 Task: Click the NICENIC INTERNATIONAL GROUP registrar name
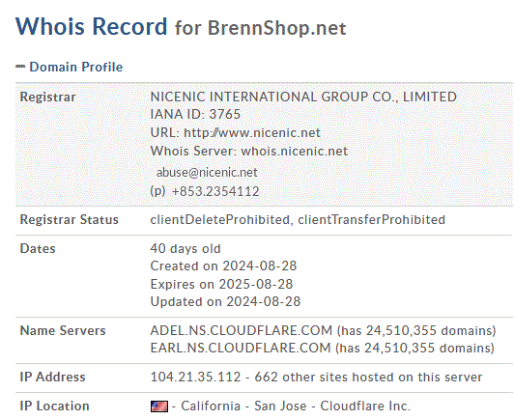pyautogui.click(x=303, y=97)
